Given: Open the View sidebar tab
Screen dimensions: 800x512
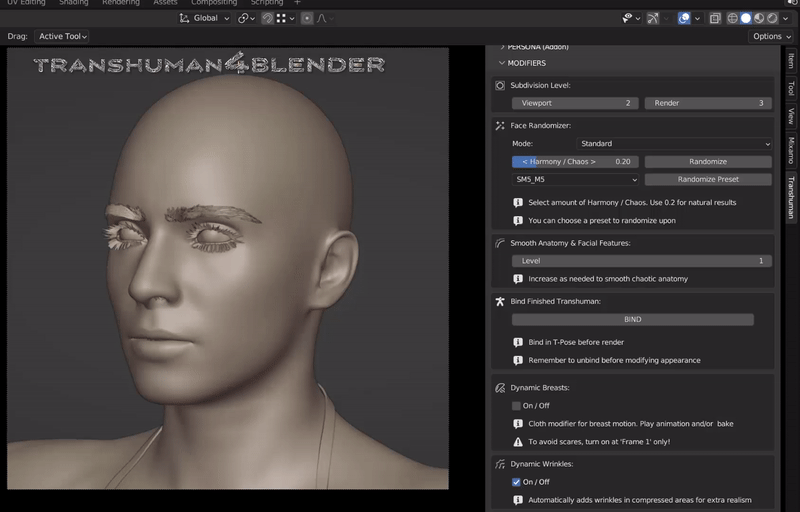Looking at the screenshot, I should (x=791, y=116).
